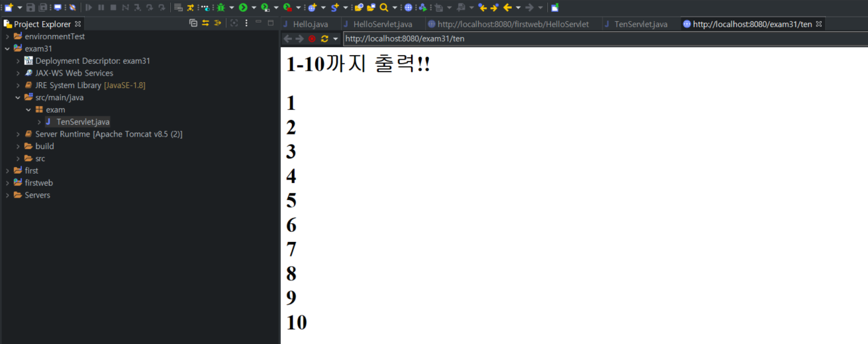Click the browser Back arrow button
Image resolution: width=868 pixels, height=344 pixels.
pyautogui.click(x=287, y=39)
